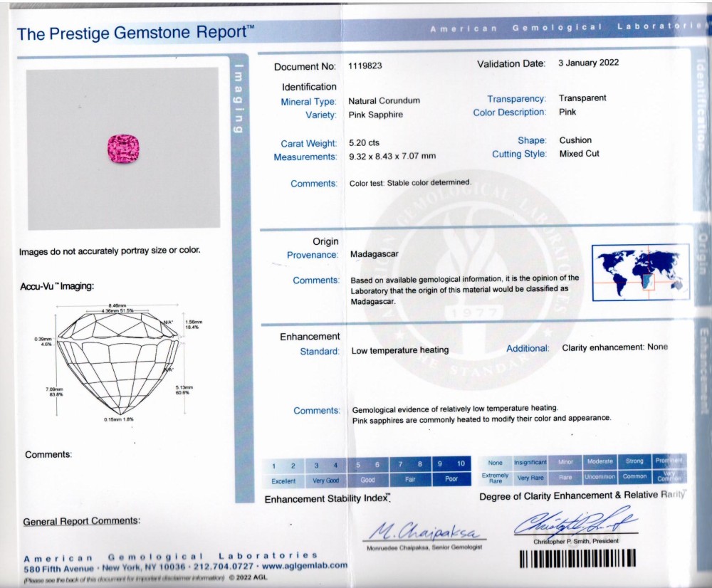Select the 'Poor' stability rating cell
The image size is (712, 588).
(451, 480)
